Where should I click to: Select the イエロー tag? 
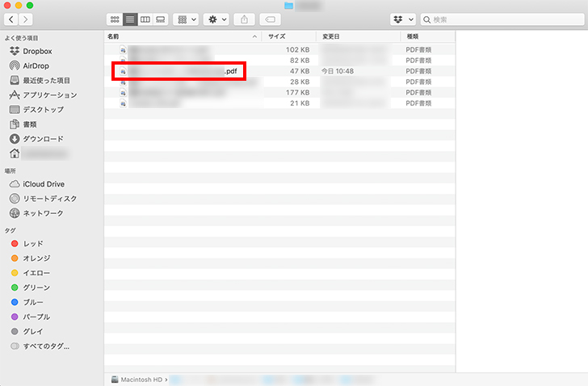pyautogui.click(x=31, y=273)
